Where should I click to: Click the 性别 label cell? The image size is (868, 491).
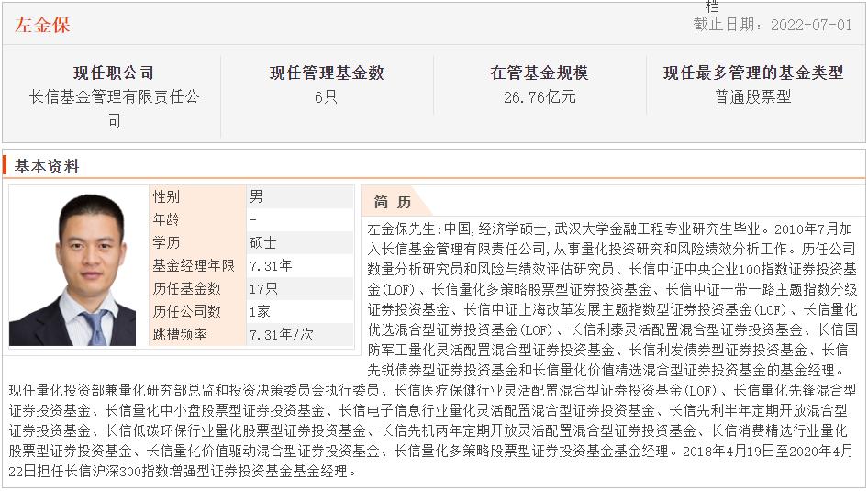[197, 196]
